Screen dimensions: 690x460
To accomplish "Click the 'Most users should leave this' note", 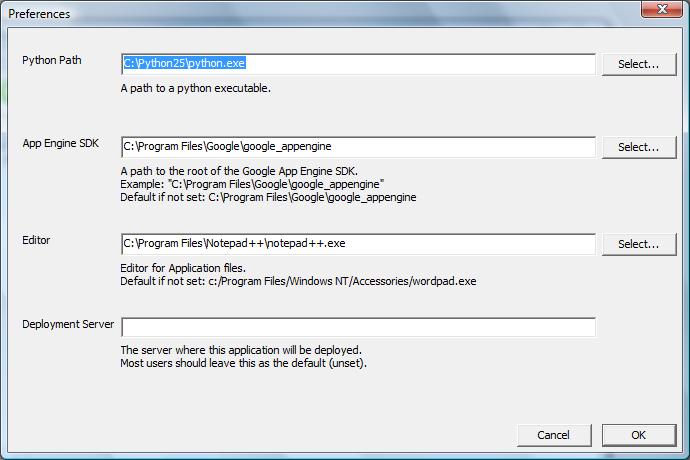I will coord(243,363).
